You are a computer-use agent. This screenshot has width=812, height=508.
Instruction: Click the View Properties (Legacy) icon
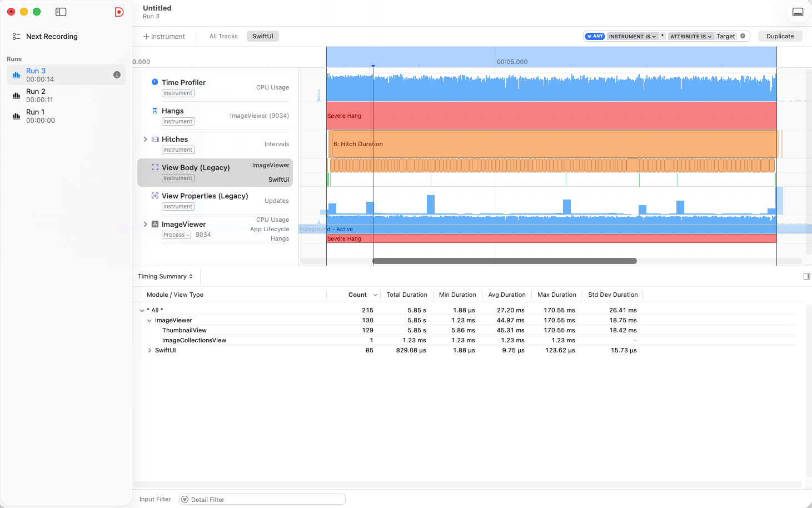tap(155, 195)
